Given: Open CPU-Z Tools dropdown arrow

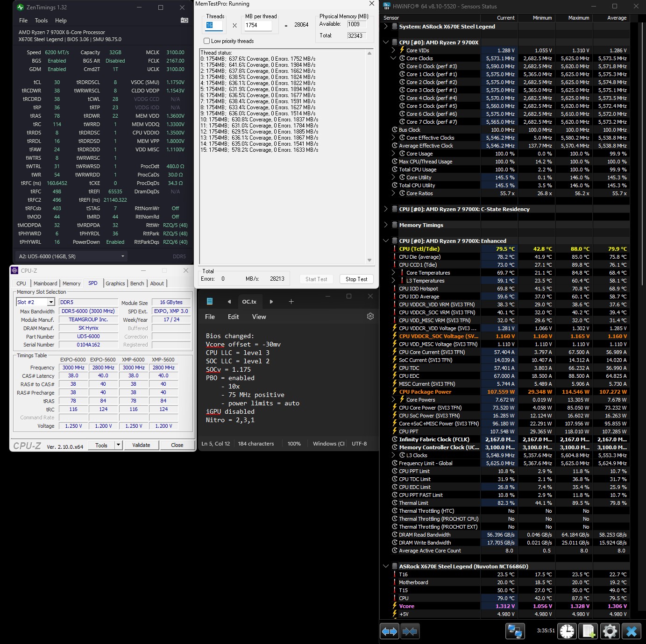Looking at the screenshot, I should click(118, 445).
